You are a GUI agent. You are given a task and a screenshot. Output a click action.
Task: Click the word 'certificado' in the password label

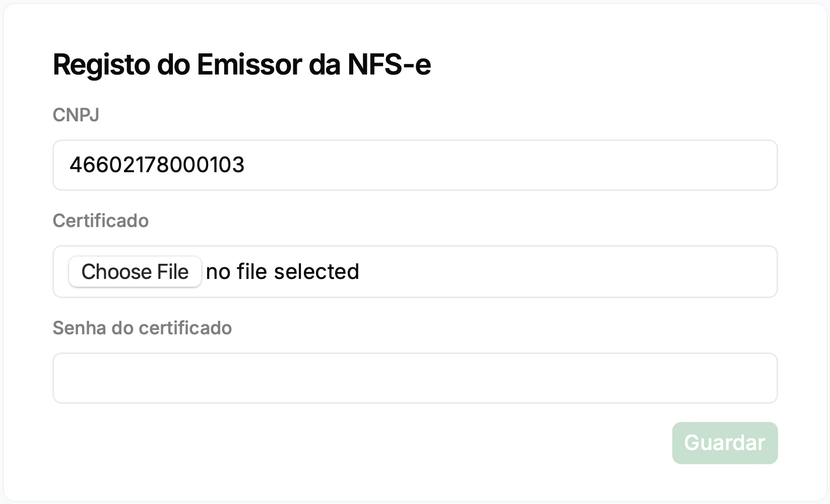[x=185, y=328]
